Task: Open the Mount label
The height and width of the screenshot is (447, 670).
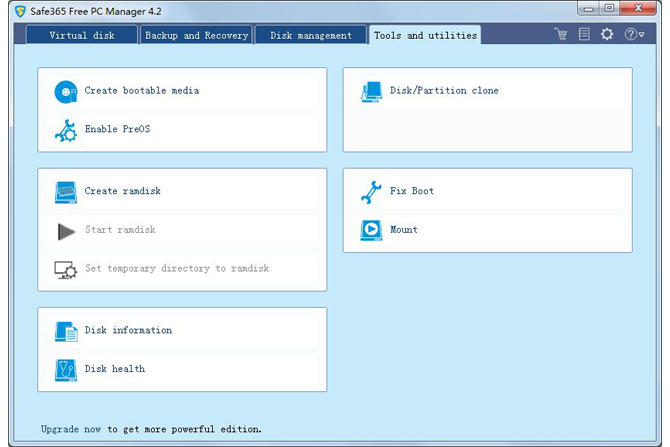Action: [x=403, y=229]
